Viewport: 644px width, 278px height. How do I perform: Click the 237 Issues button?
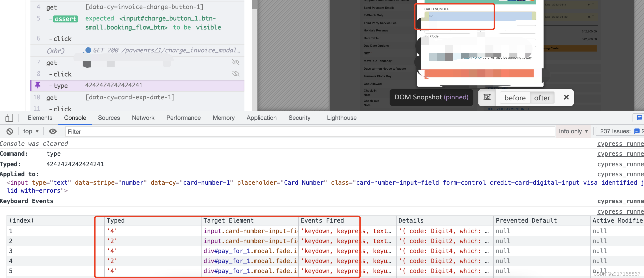[x=615, y=131]
